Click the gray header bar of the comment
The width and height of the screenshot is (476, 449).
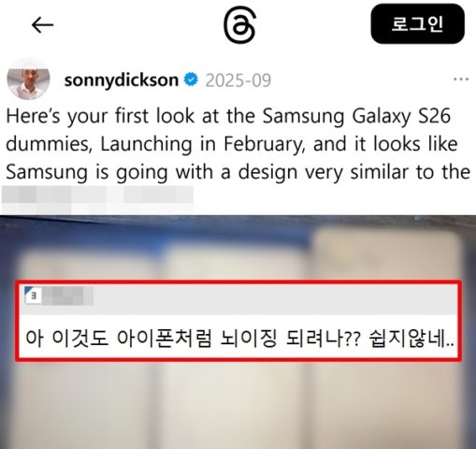coord(238,298)
